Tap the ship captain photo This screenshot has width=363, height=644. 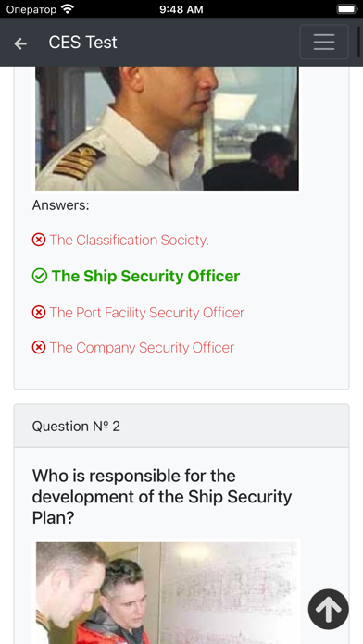coord(167,128)
